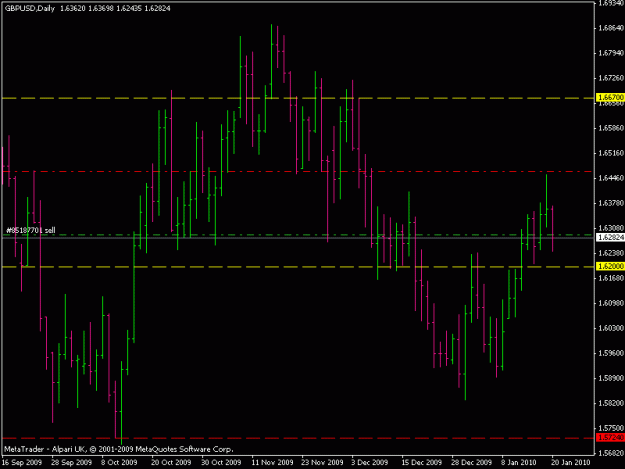Click price label 1.67260 on the axis

click(611, 78)
